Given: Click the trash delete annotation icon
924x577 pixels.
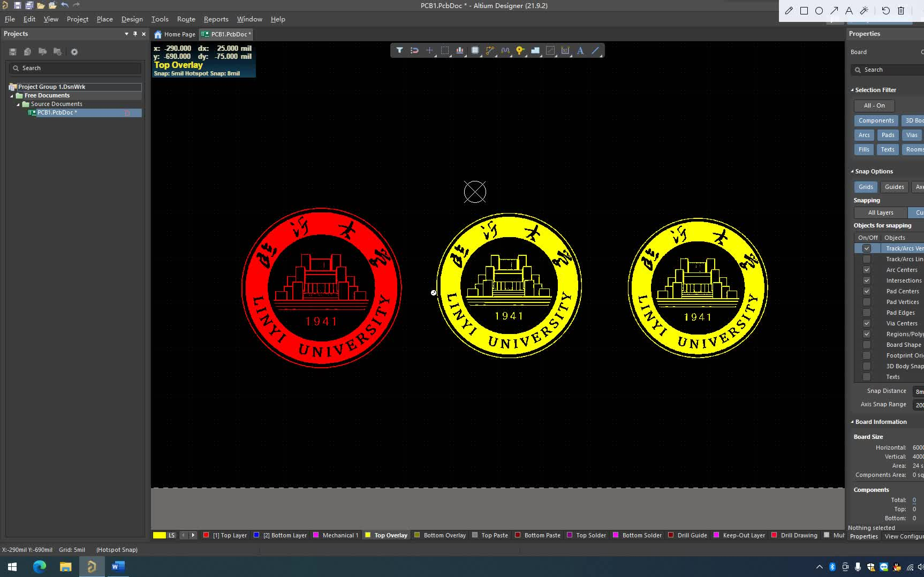Looking at the screenshot, I should (x=901, y=11).
